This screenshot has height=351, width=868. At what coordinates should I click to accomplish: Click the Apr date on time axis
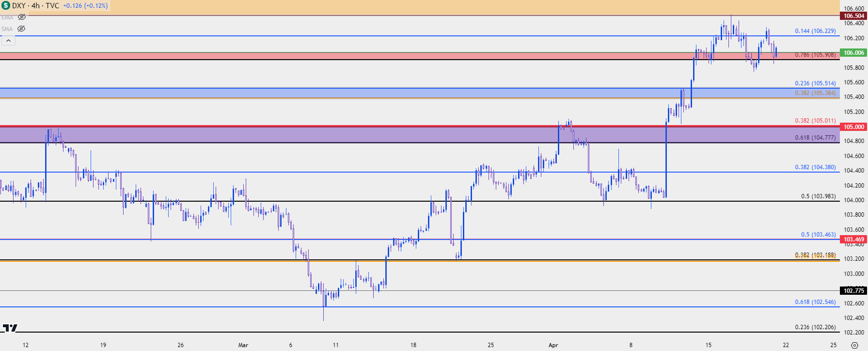[553, 345]
